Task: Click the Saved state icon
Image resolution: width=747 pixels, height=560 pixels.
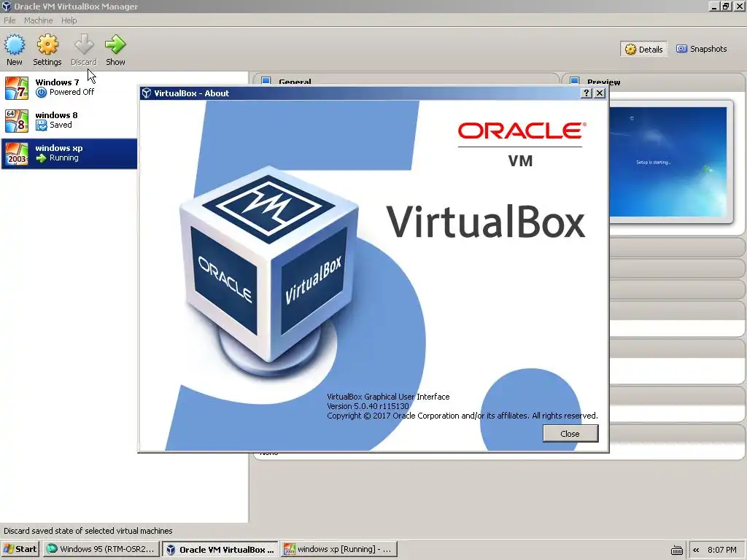Action: tap(42, 125)
